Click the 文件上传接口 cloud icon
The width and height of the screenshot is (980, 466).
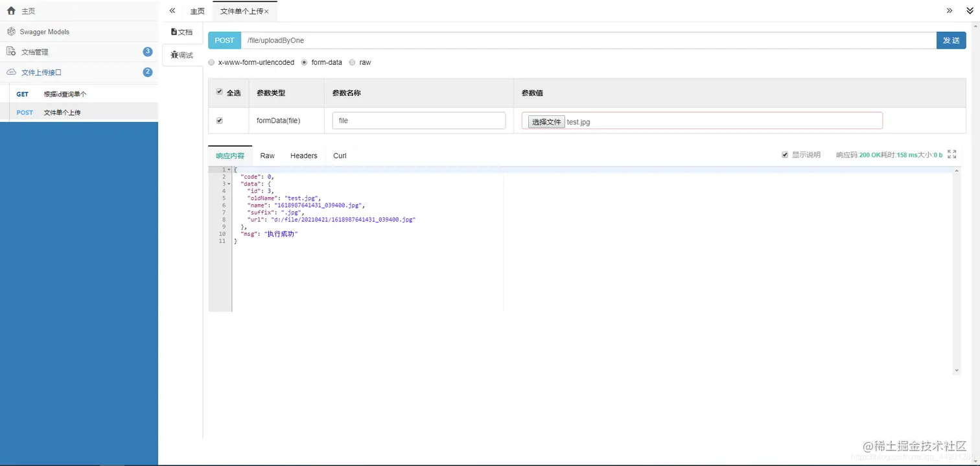[x=11, y=72]
